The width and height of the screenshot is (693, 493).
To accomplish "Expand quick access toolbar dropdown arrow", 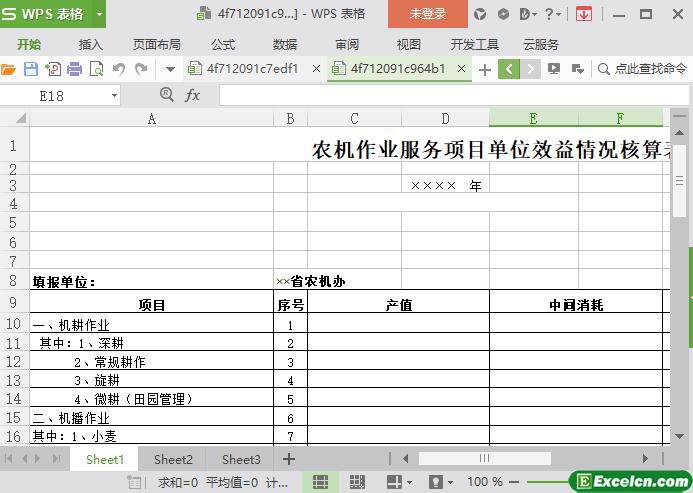I will click(170, 69).
